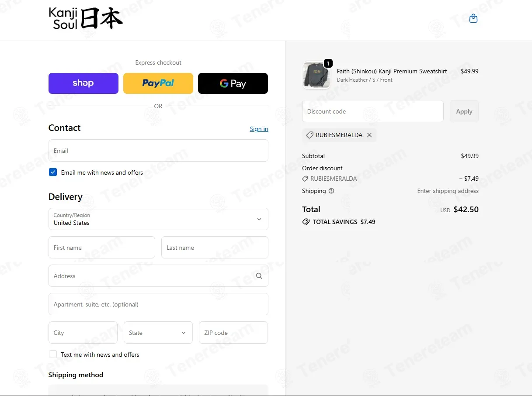Image resolution: width=532 pixels, height=396 pixels.
Task: Focus the First name field
Action: click(102, 248)
